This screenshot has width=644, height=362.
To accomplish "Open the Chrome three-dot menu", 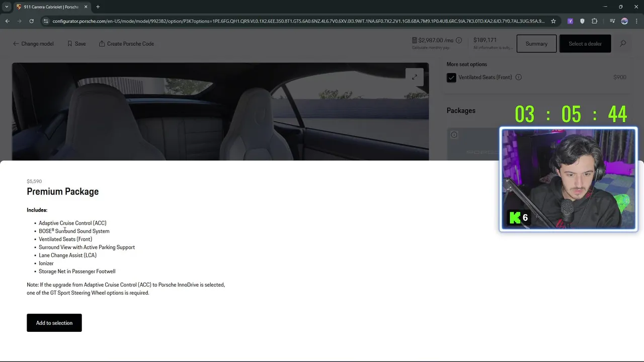I will point(636,21).
